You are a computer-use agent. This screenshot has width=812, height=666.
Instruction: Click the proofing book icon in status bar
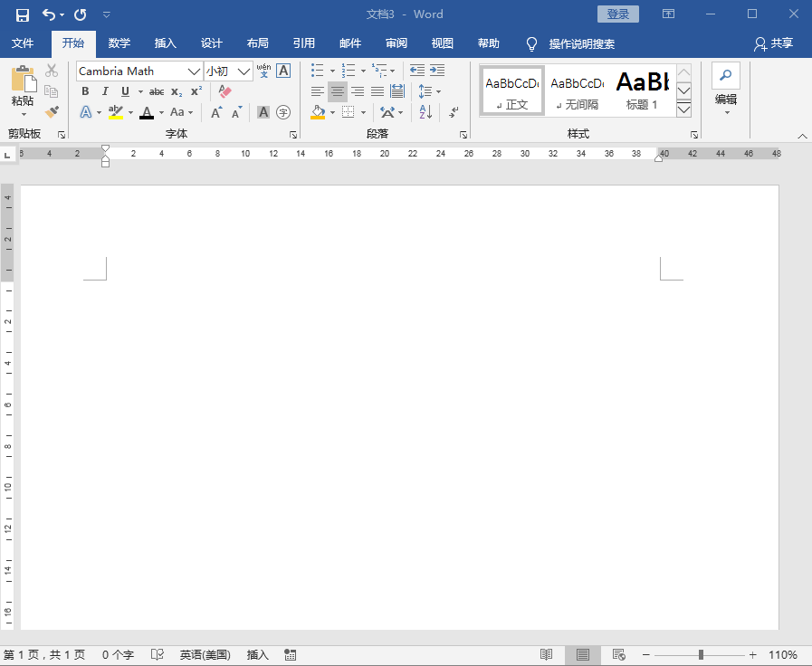point(158,654)
